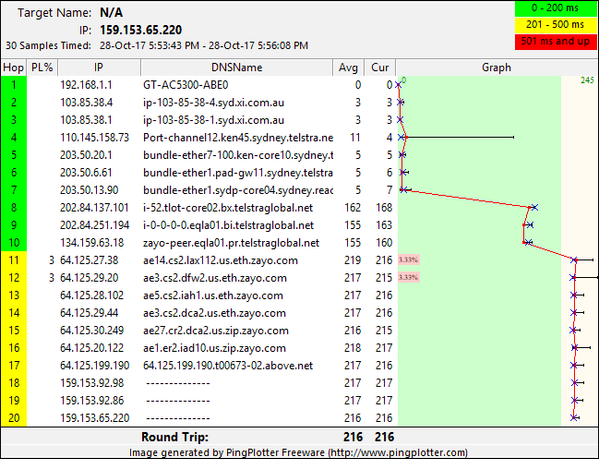Click the 3.33% packet loss label on hop 12

point(409,277)
